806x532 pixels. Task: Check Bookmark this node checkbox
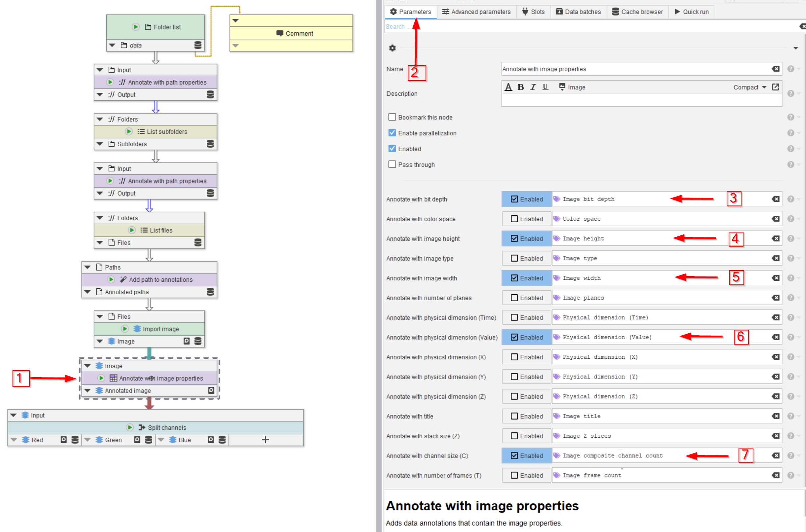(x=392, y=117)
